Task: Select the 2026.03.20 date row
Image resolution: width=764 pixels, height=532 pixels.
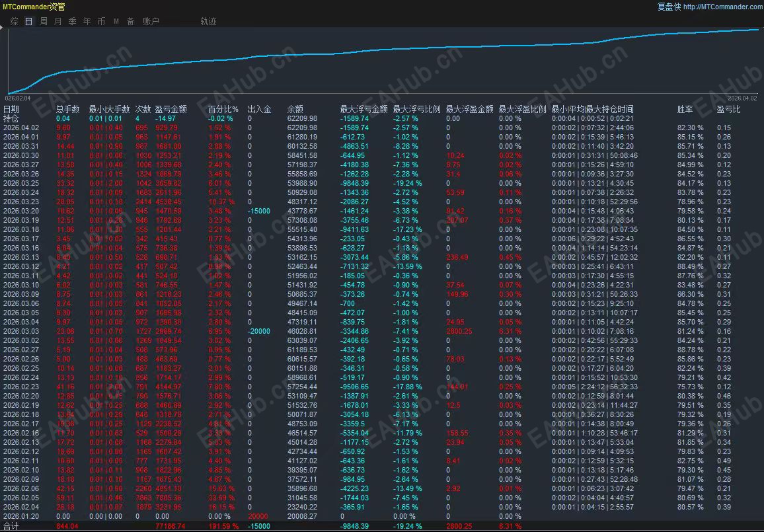Action: tap(21, 211)
